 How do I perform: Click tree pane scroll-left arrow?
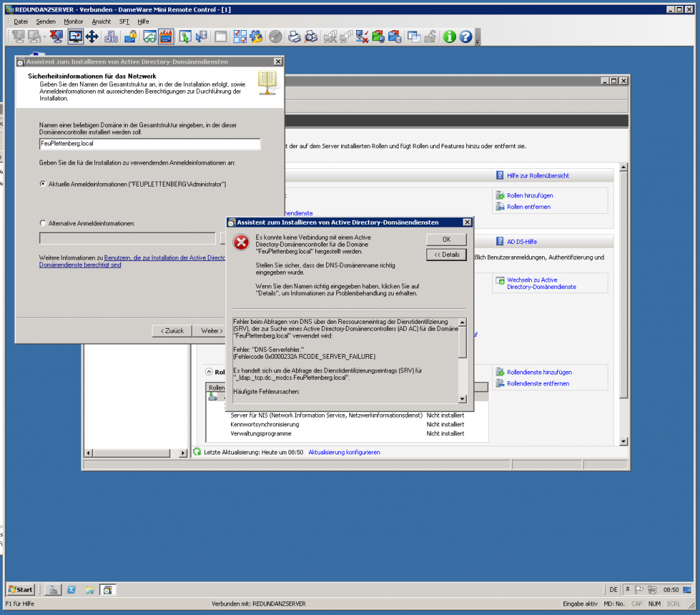click(x=88, y=453)
